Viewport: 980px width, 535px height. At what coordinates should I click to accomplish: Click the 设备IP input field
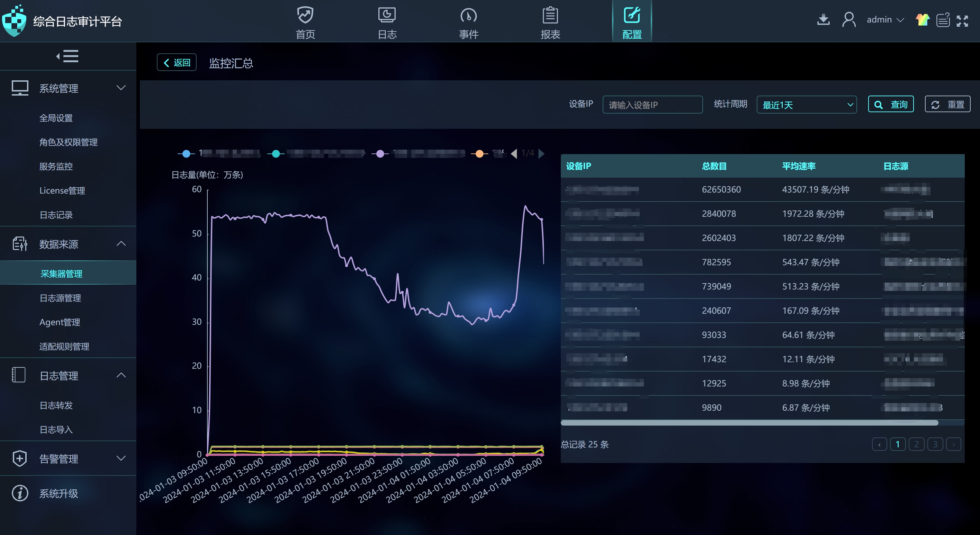coord(652,105)
